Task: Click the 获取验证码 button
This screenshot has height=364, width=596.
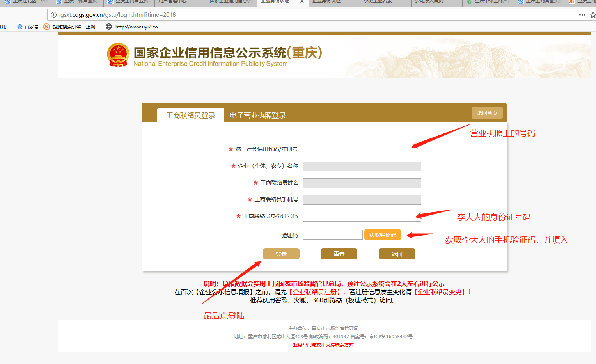Action: 382,235
